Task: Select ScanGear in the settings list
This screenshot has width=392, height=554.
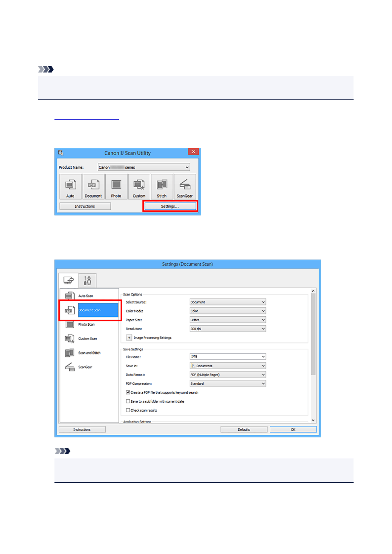Action: (89, 367)
